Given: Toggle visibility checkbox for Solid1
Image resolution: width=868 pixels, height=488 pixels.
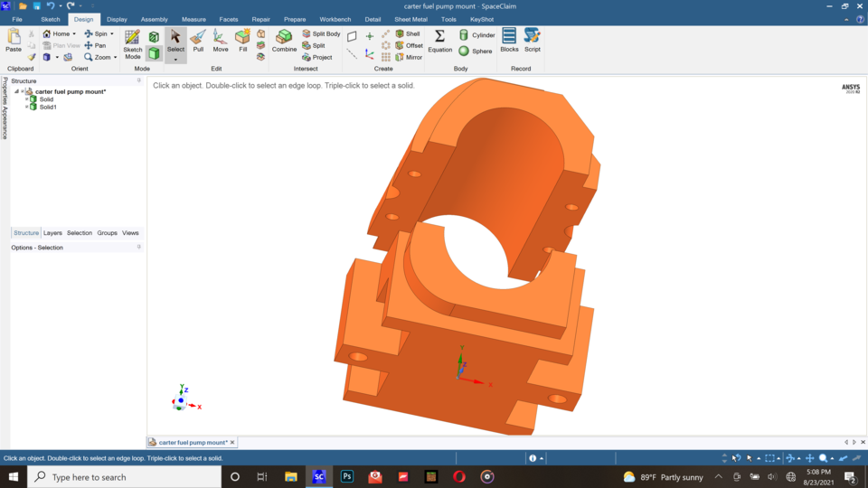Looking at the screenshot, I should coord(26,107).
